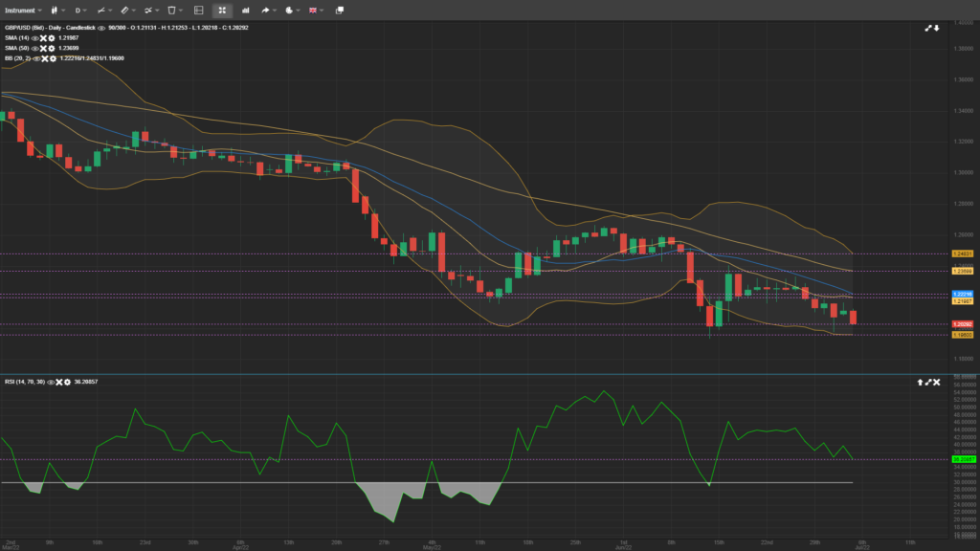This screenshot has height=551, width=980.
Task: Click the chart layout panel icon
Action: pos(198,10)
